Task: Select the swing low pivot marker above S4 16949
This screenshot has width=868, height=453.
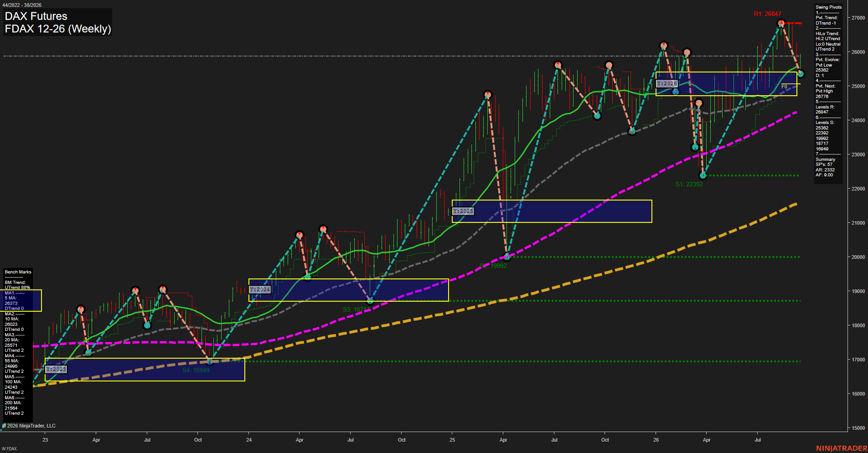Action: pos(210,361)
